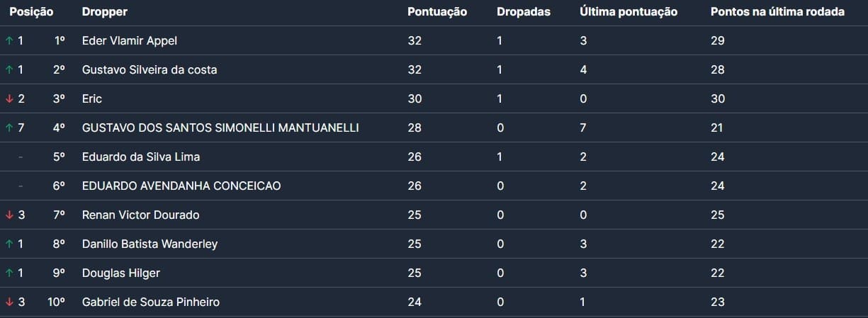Viewport: 868px width, 318px height.
Task: Click the Dropper column header
Action: pyautogui.click(x=105, y=12)
